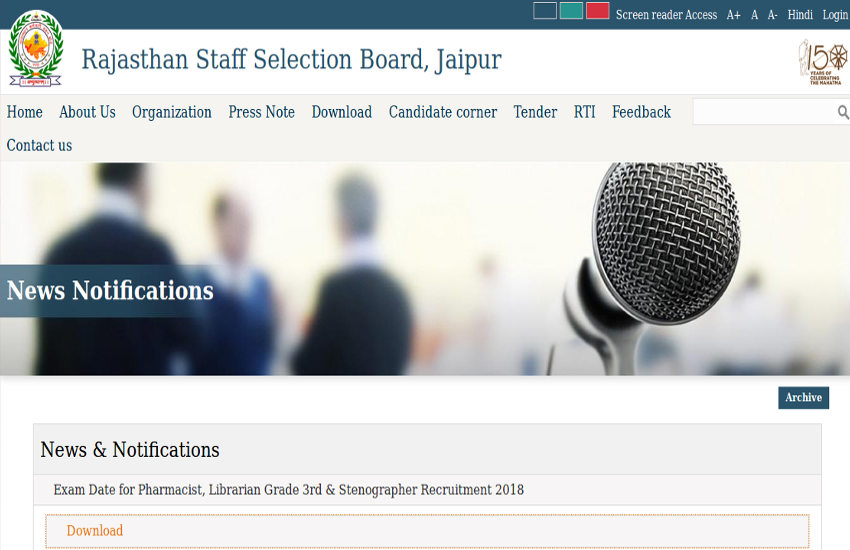Screen dimensions: 850x550
Task: Click the orange Download link for exam date
Action: click(x=95, y=531)
